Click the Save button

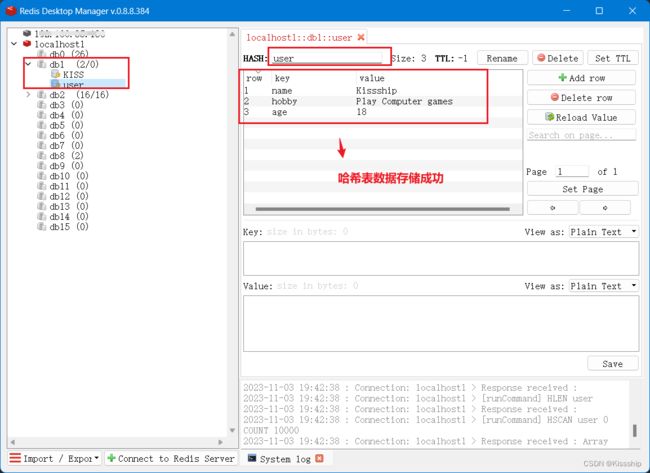point(612,364)
